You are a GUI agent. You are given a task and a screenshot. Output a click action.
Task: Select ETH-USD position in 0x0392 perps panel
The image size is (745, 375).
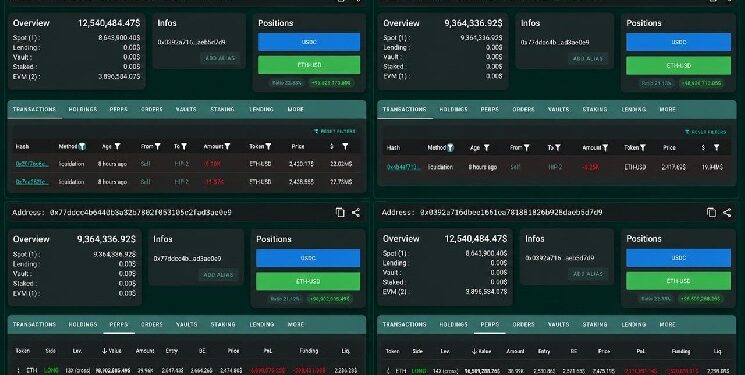(x=678, y=281)
